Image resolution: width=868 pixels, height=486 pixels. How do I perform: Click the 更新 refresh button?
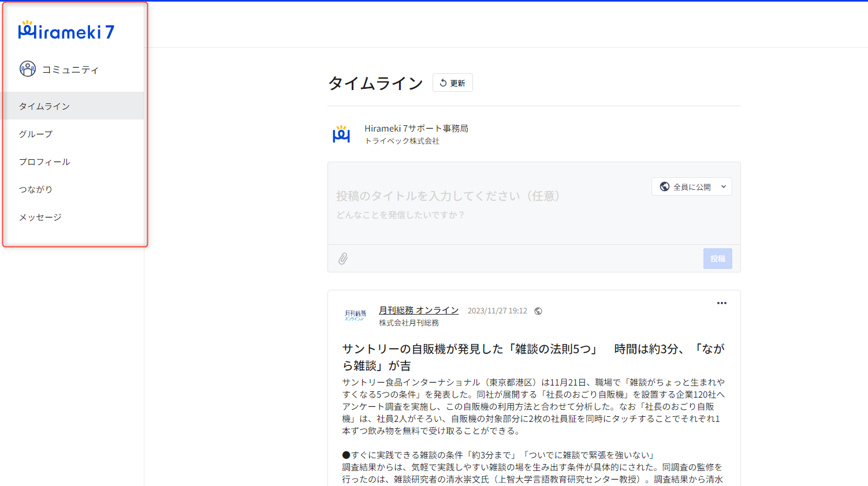coord(453,83)
